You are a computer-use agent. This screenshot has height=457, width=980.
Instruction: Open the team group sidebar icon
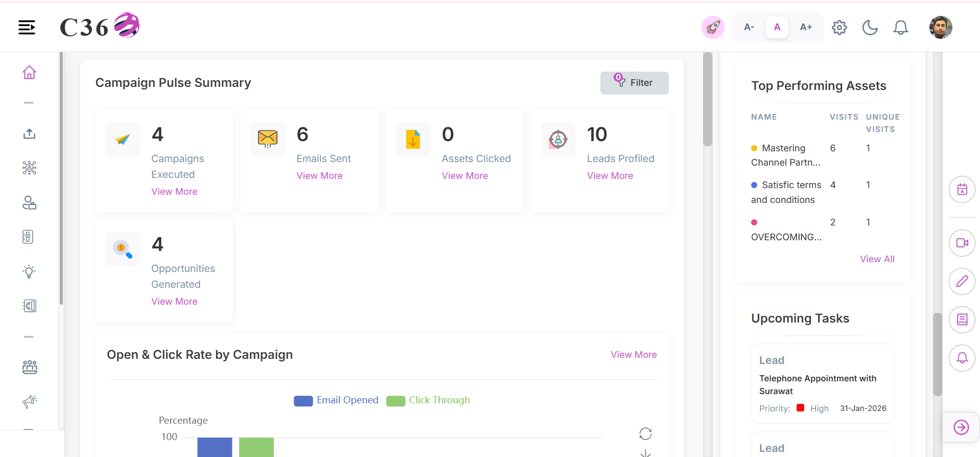(29, 367)
